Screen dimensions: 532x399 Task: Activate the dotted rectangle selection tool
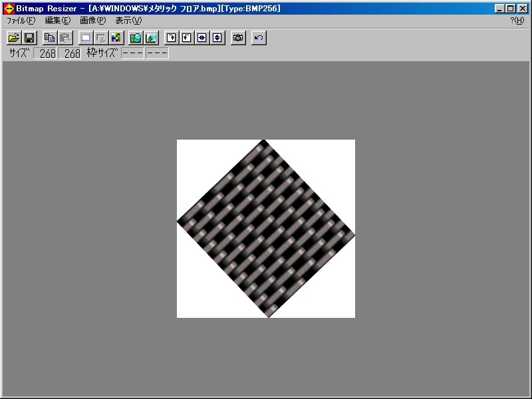point(86,38)
